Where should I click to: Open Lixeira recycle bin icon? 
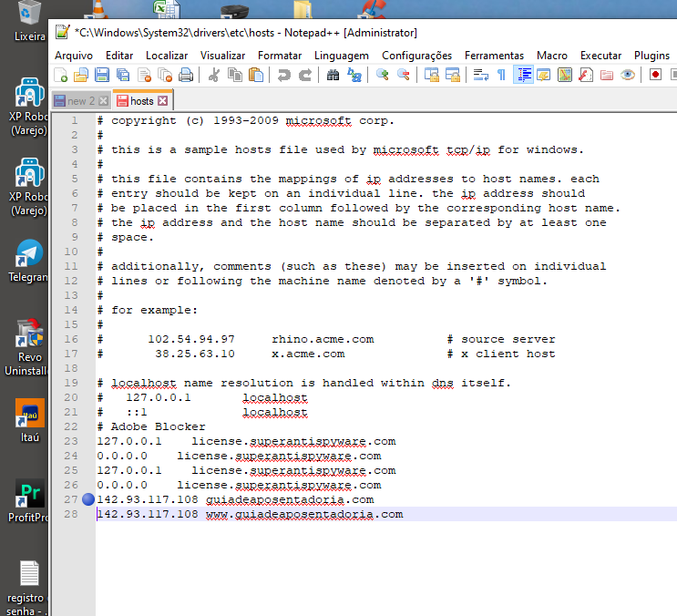pos(29,21)
